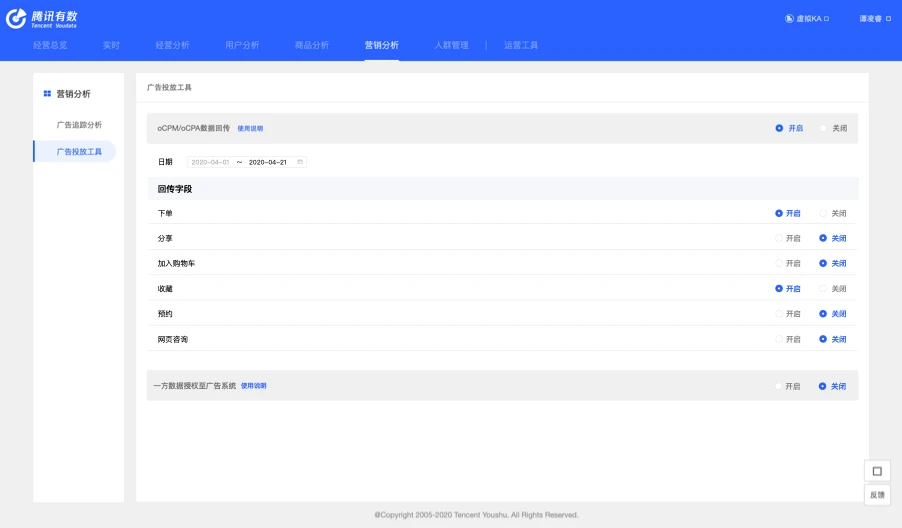Set 下单 field to 关闭
This screenshot has width=902, height=528.
point(823,213)
